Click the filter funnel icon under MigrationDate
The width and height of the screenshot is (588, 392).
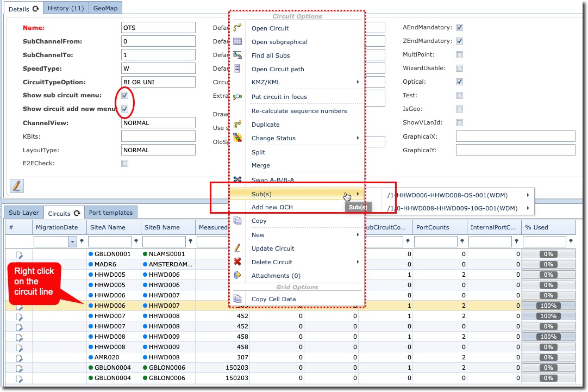point(82,241)
